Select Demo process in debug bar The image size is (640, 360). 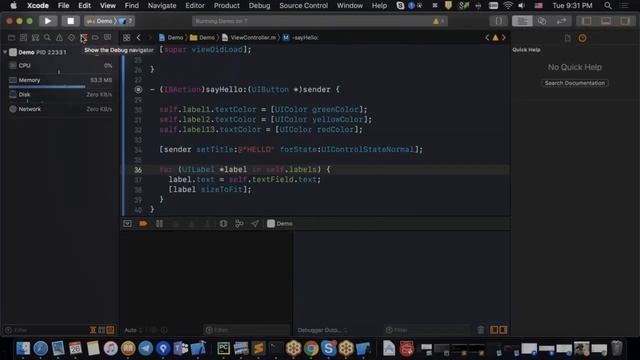pos(280,224)
